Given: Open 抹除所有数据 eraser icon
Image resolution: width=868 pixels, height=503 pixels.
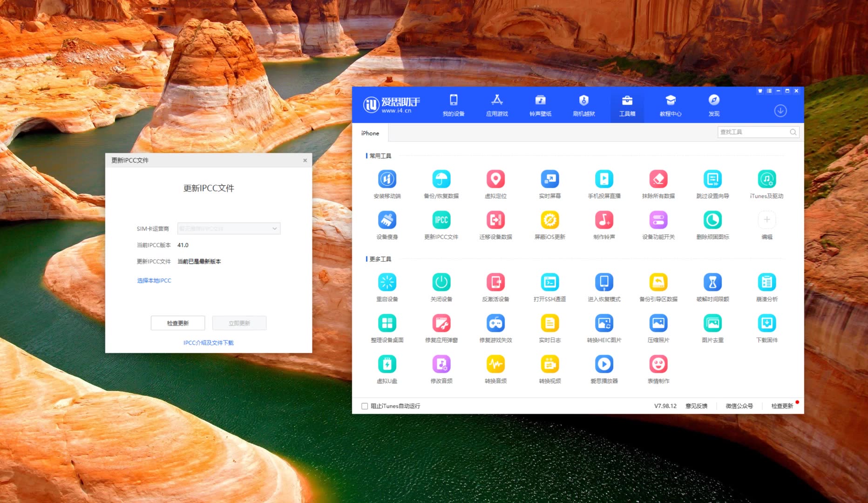Looking at the screenshot, I should [x=658, y=179].
